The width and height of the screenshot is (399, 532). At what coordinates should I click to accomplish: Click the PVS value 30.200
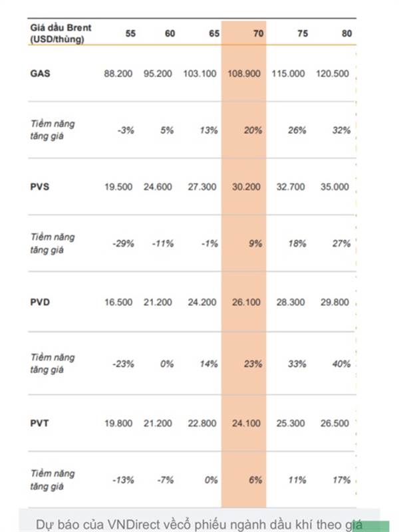tap(246, 187)
